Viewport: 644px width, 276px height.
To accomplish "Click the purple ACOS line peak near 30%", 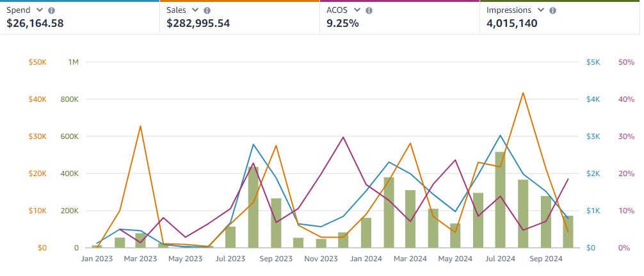I will (x=344, y=137).
